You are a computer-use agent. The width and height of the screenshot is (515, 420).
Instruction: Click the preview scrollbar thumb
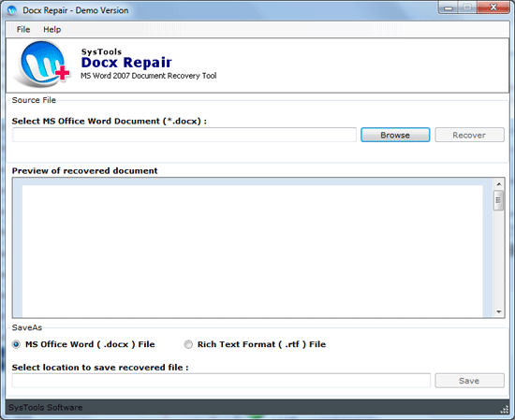point(498,200)
